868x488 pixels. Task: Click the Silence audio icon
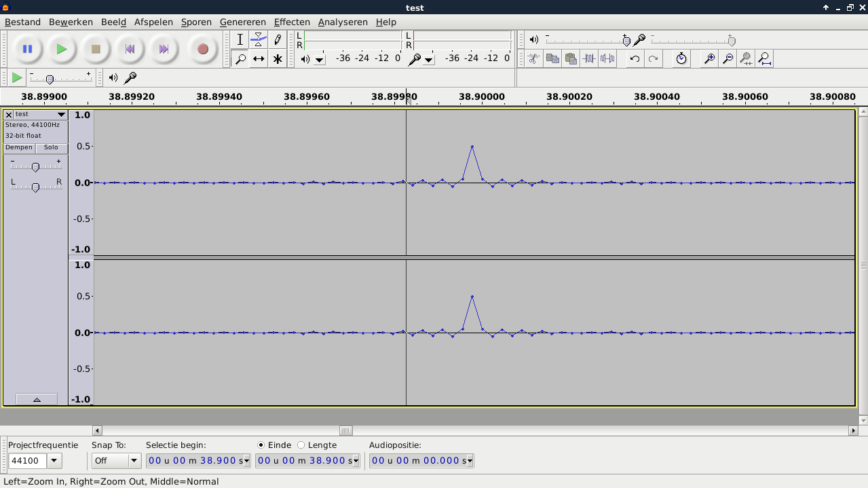coord(607,58)
